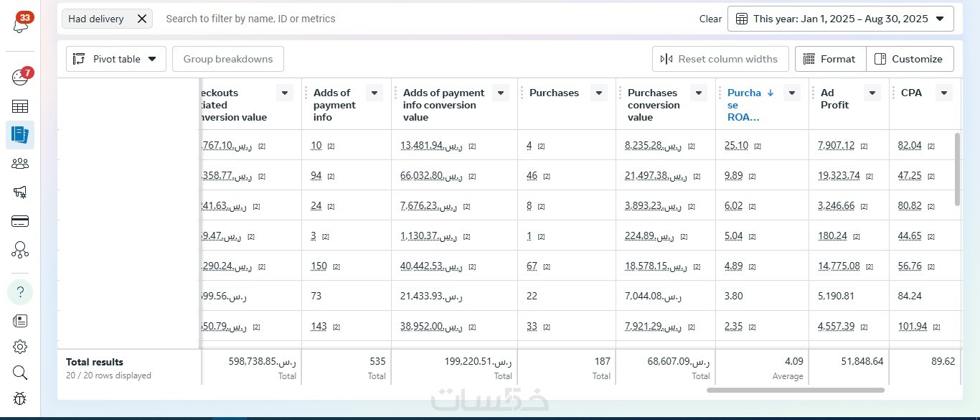Screen dimensions: 980x420
Task: Click the horizontal table scrollbar
Action: [795, 391]
